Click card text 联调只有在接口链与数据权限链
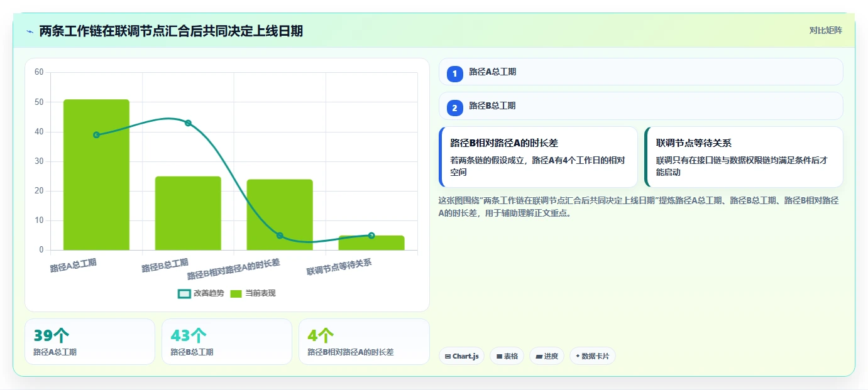Viewport: 868px width, 390px height. [742, 166]
